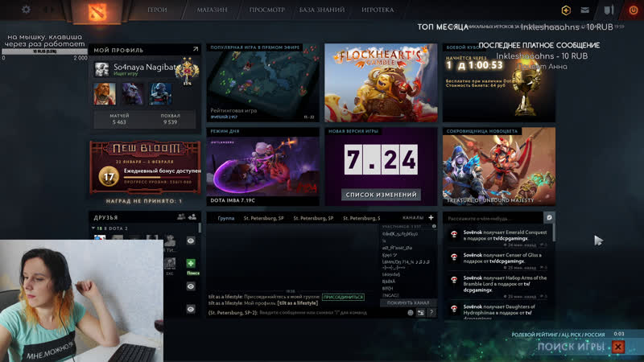Open the МАГАЗИН menu
The height and width of the screenshot is (362, 644).
[x=212, y=10]
